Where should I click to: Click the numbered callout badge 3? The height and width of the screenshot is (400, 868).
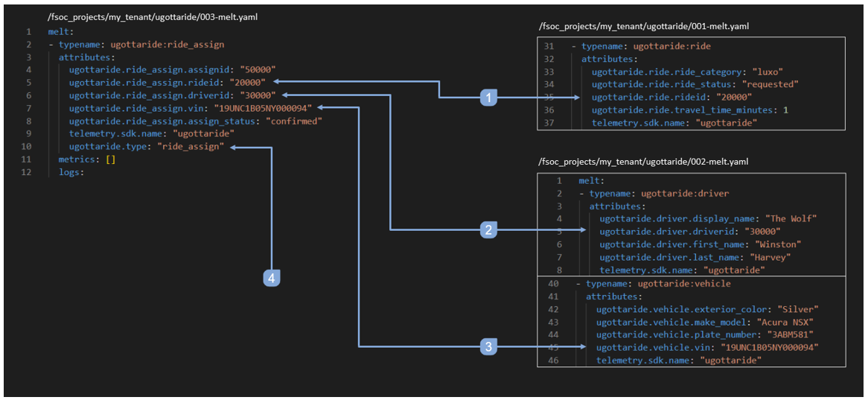click(x=488, y=346)
